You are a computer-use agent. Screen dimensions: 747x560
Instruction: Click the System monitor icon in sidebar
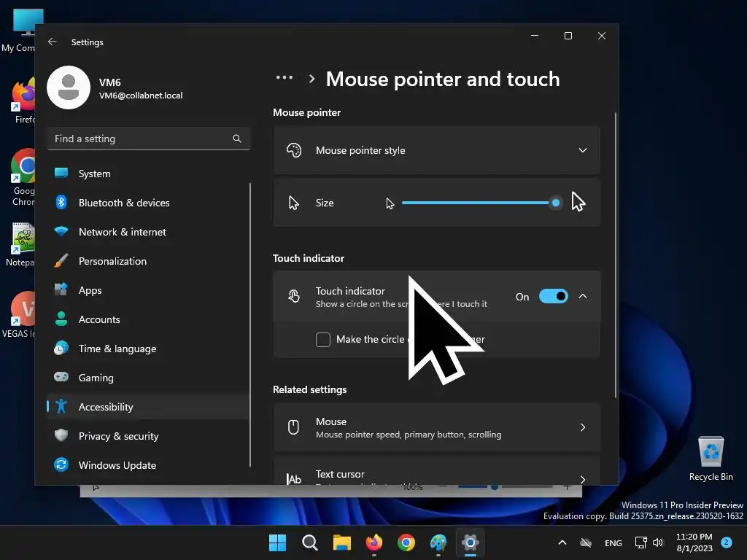[x=61, y=174]
